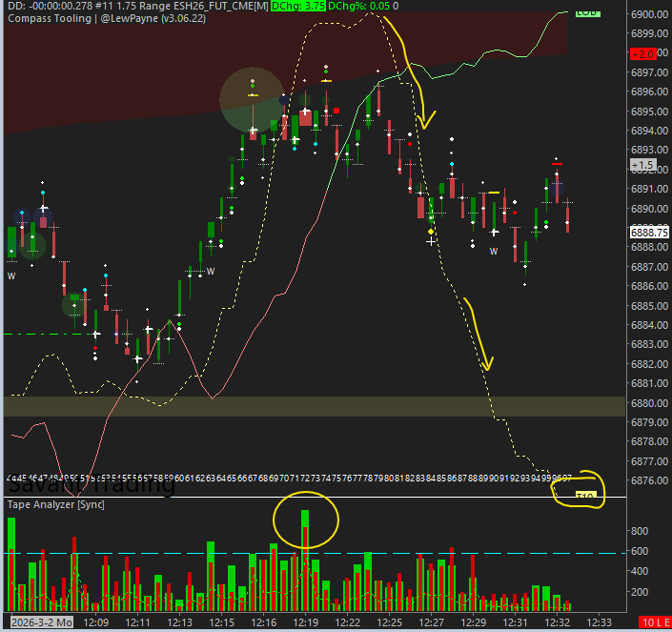The image size is (672, 632).
Task: Click the grey +1.5 price axis tag
Action: [642, 165]
